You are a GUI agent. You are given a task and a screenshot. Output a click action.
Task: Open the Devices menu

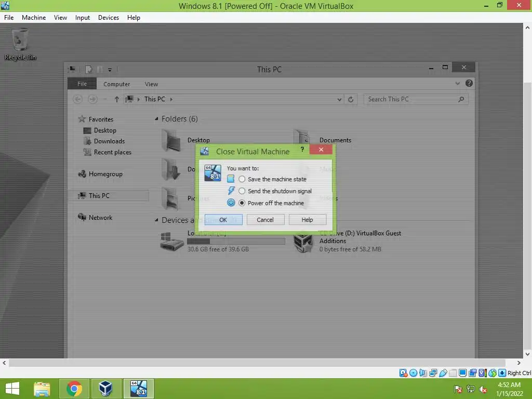point(109,17)
